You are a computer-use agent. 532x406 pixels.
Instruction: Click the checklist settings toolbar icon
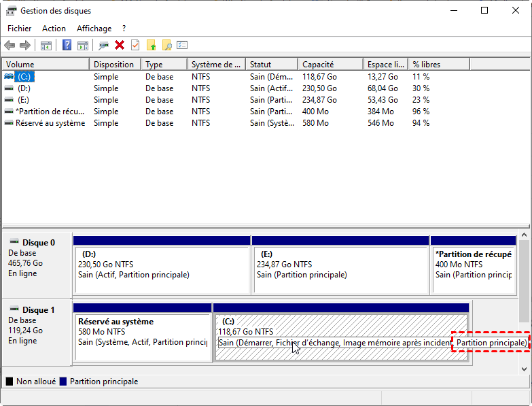click(182, 46)
